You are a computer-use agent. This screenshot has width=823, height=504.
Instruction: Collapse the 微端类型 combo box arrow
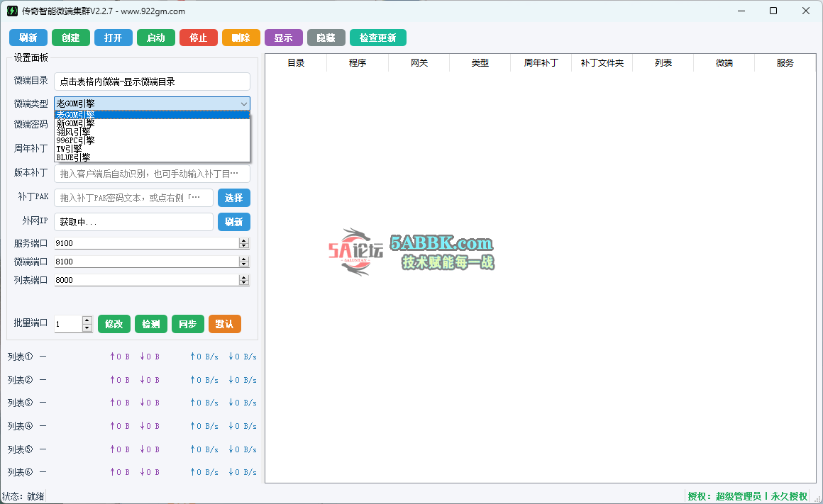click(243, 103)
